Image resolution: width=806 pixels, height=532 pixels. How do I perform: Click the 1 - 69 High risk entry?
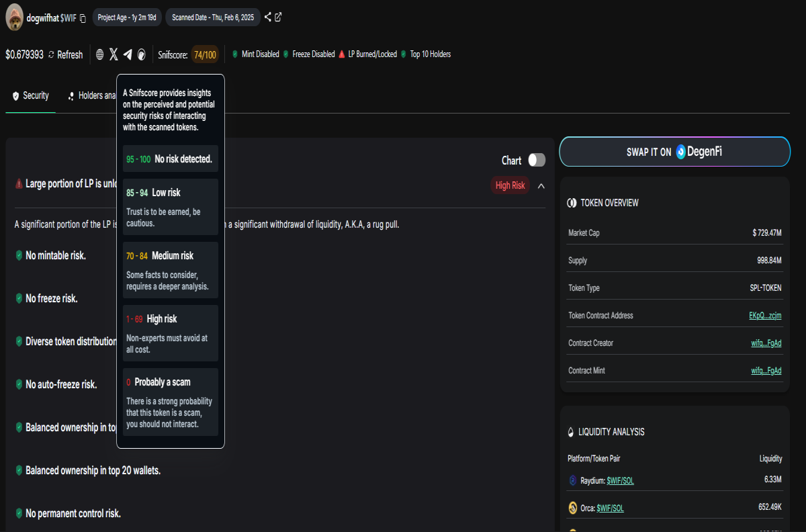171,333
